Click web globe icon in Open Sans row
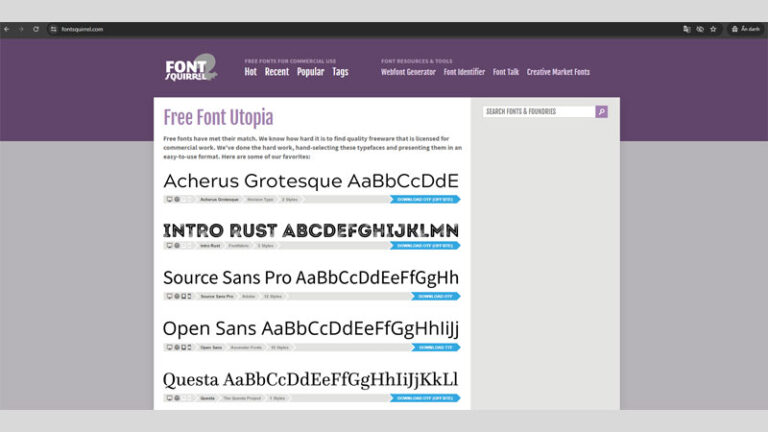Image resolution: width=768 pixels, height=432 pixels. click(x=177, y=347)
